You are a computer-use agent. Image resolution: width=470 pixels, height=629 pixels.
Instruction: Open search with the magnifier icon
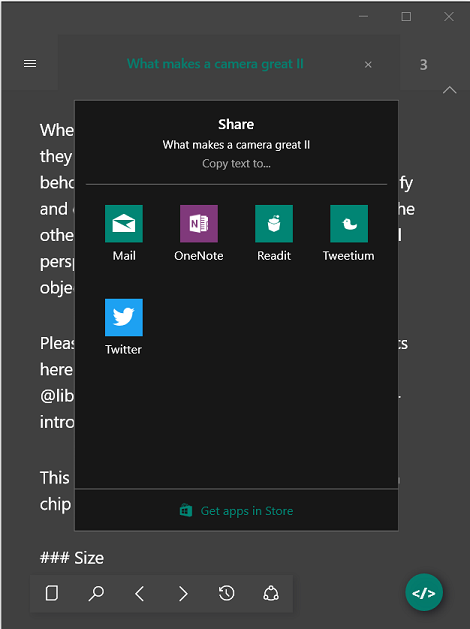[x=96, y=593]
